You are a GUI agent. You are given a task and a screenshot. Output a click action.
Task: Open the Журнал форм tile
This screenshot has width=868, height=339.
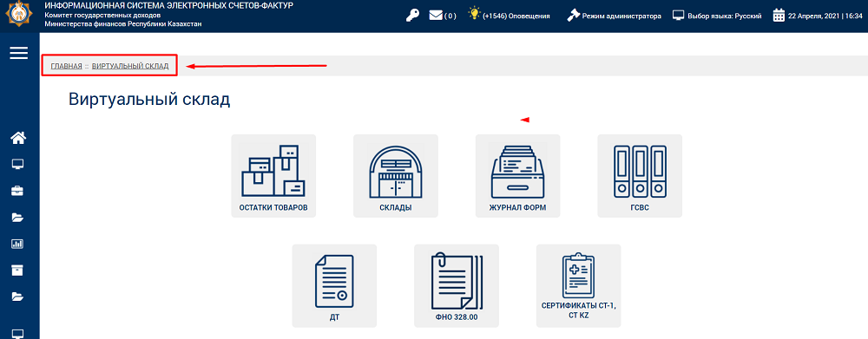[x=518, y=176]
